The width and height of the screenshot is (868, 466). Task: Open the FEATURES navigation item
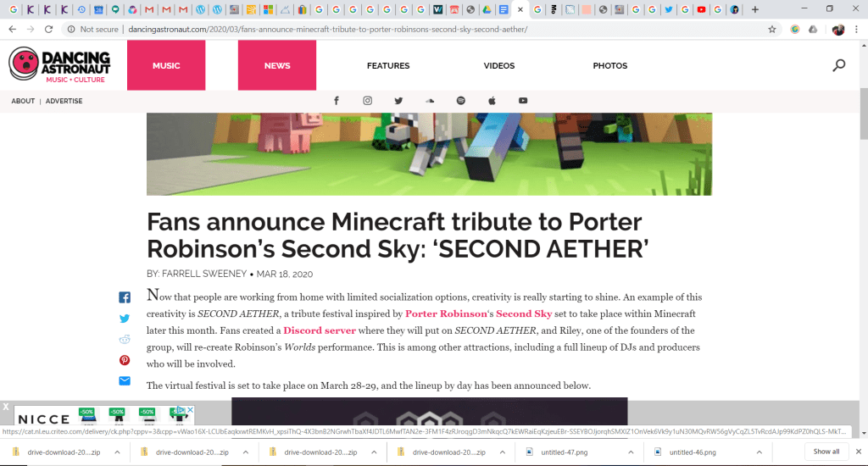[388, 65]
